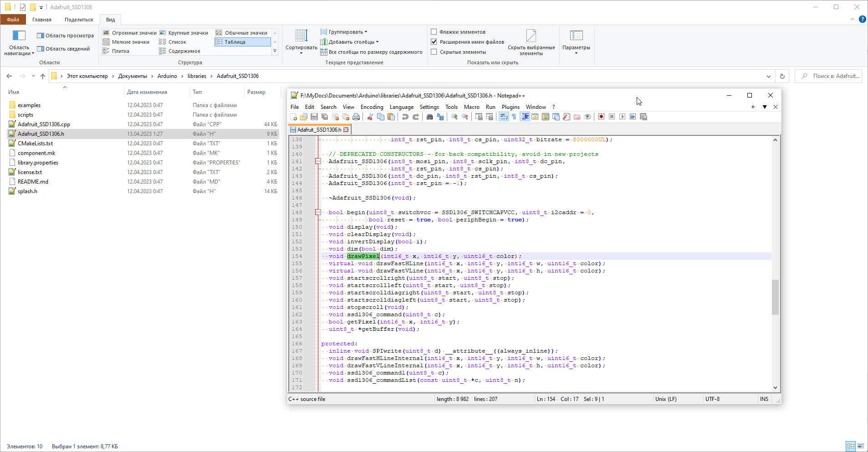
Task: Toggle word wrap in Notepad++ toolbar
Action: coord(504,117)
